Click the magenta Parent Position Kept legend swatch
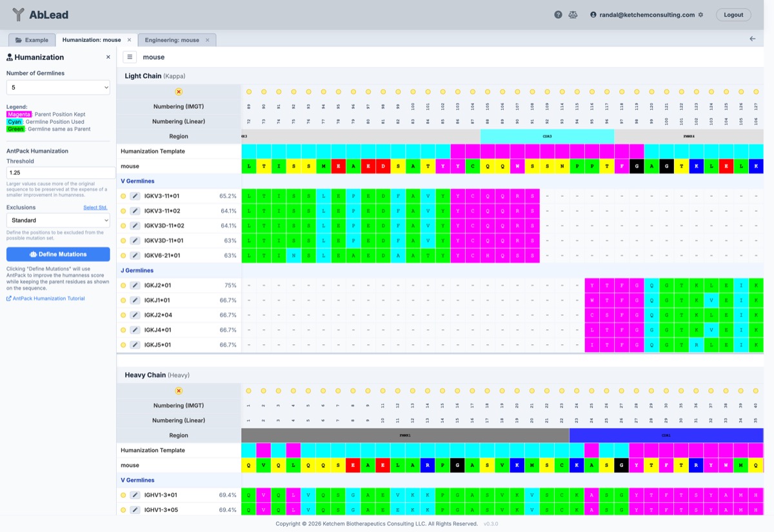774x532 pixels. coord(19,114)
